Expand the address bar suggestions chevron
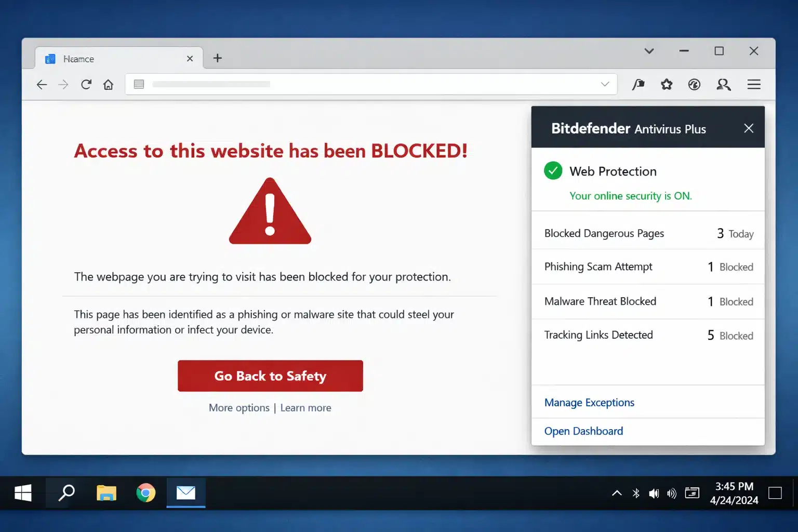The width and height of the screenshot is (798, 532). pyautogui.click(x=604, y=84)
